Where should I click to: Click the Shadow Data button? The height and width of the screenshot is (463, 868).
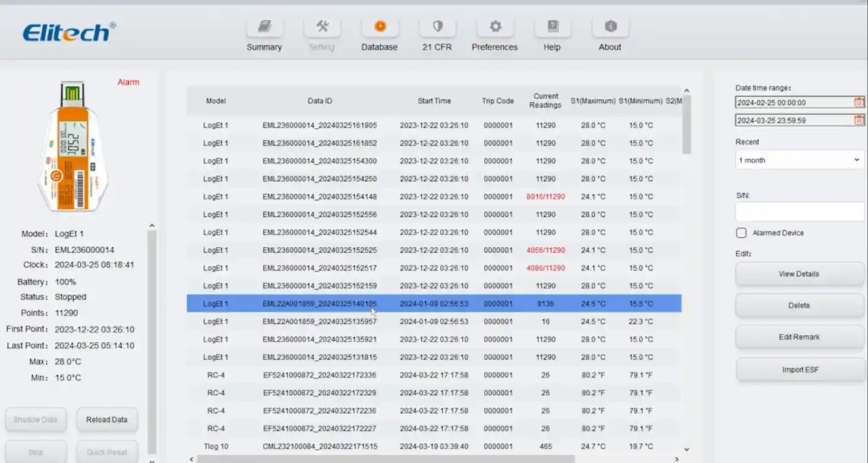(36, 420)
